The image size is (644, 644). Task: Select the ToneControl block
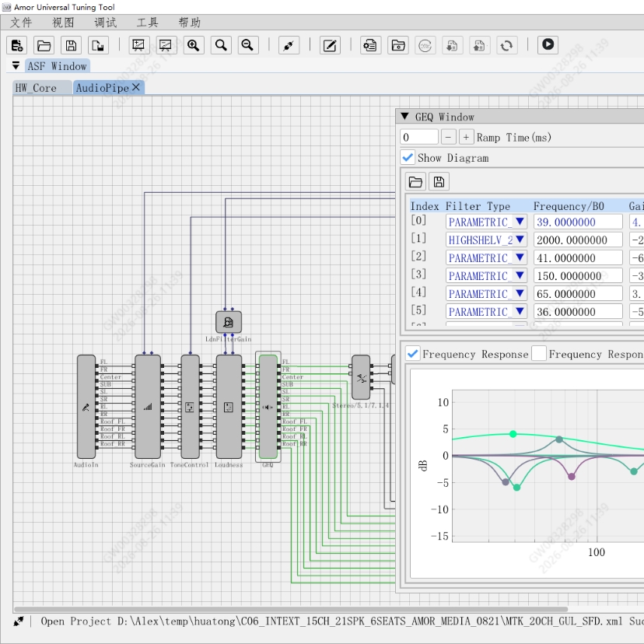coord(190,407)
